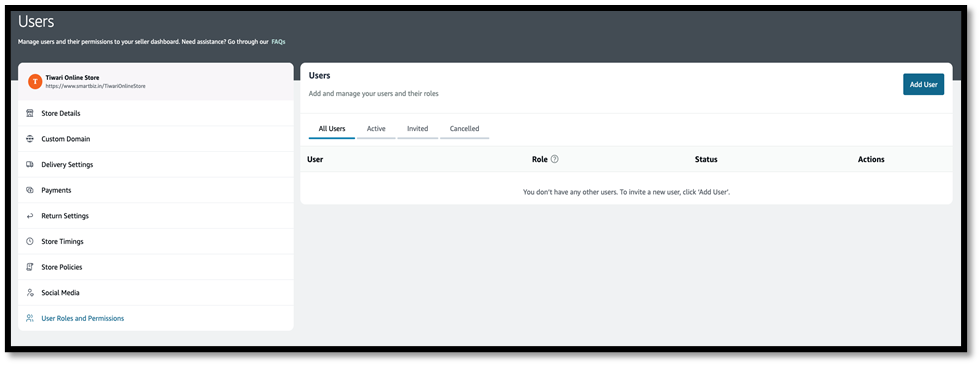Click the Tiwari Online Store URL
The image size is (980, 365).
click(x=96, y=86)
